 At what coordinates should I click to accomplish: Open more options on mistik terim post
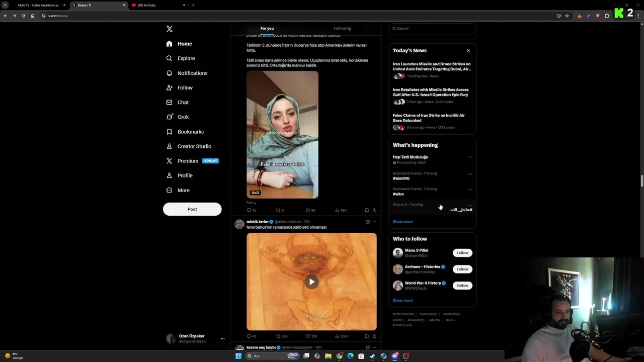[x=374, y=222]
